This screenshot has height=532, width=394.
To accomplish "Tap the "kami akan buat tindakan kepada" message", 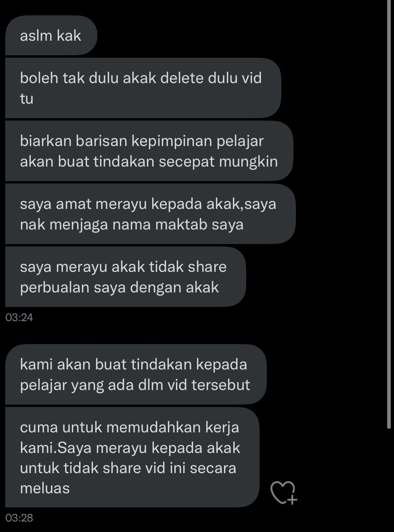I will (136, 374).
